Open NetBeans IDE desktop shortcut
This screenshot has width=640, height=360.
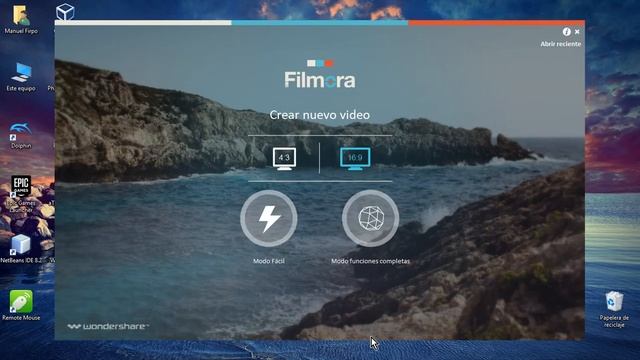tap(20, 249)
